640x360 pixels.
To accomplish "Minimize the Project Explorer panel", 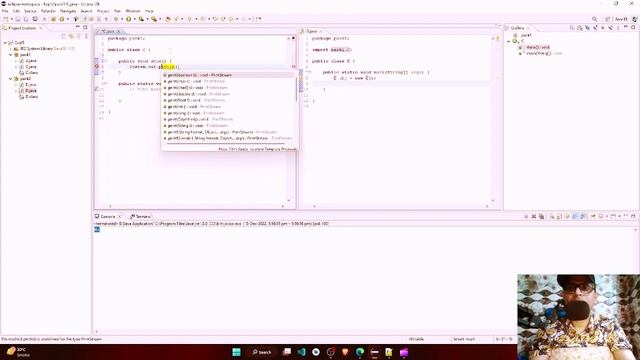I will point(78,27).
